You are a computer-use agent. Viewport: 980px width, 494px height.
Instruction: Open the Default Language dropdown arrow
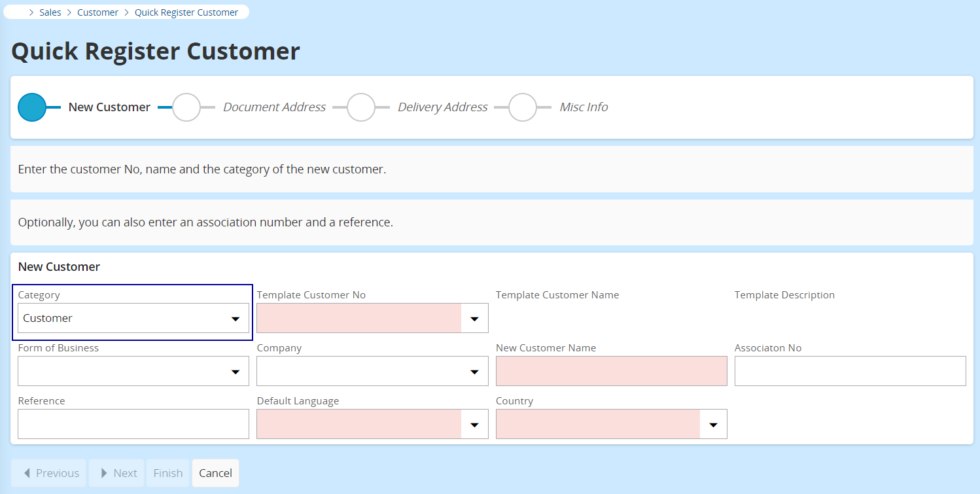[474, 425]
